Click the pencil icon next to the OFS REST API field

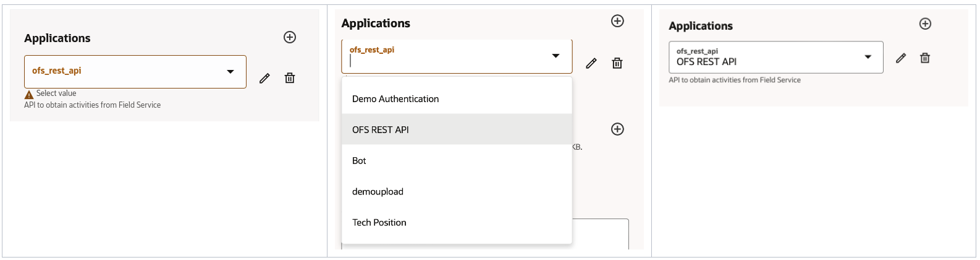(901, 58)
